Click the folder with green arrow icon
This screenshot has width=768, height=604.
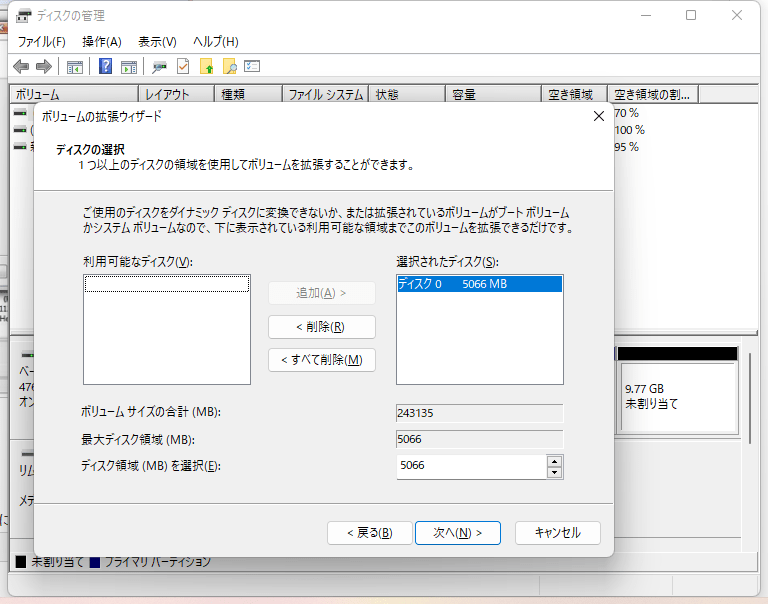point(207,67)
